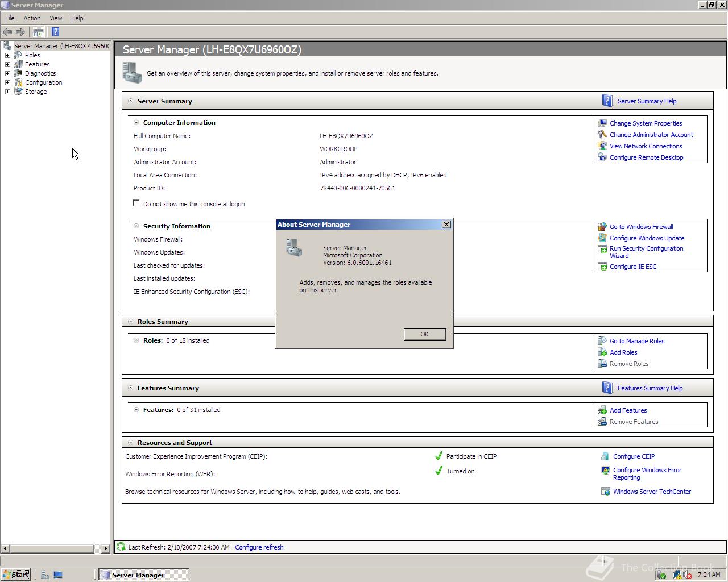The width and height of the screenshot is (728, 582).
Task: Click the Configure IE ESC icon
Action: point(602,266)
